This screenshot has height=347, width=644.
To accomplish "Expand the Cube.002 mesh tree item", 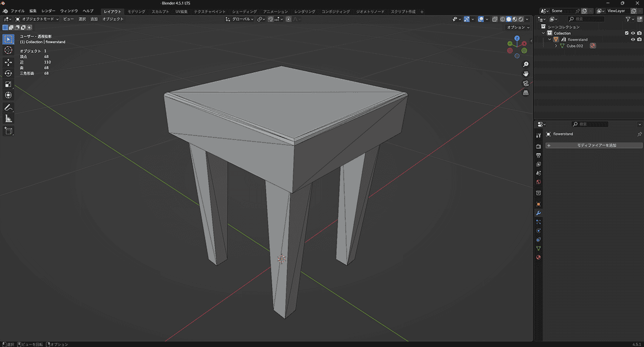I will point(556,46).
